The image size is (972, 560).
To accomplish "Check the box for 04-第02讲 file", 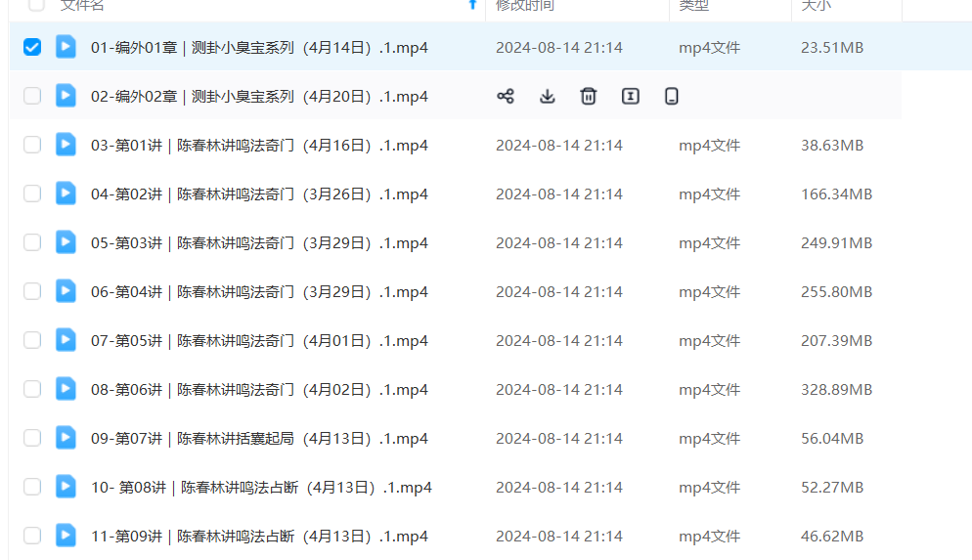I will 32,194.
